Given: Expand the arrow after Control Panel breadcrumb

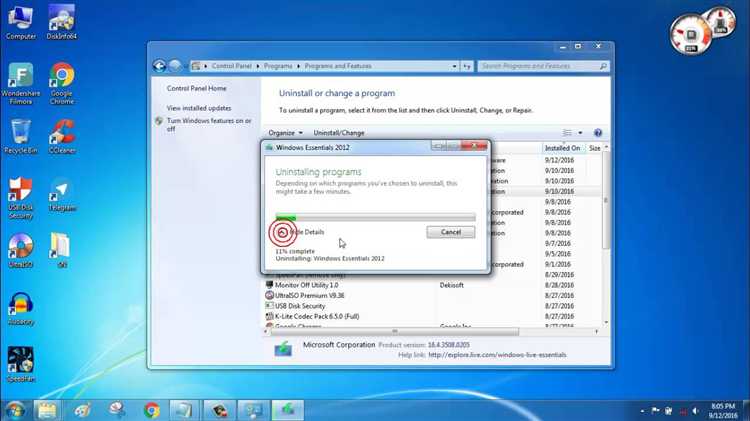Looking at the screenshot, I should (x=258, y=66).
